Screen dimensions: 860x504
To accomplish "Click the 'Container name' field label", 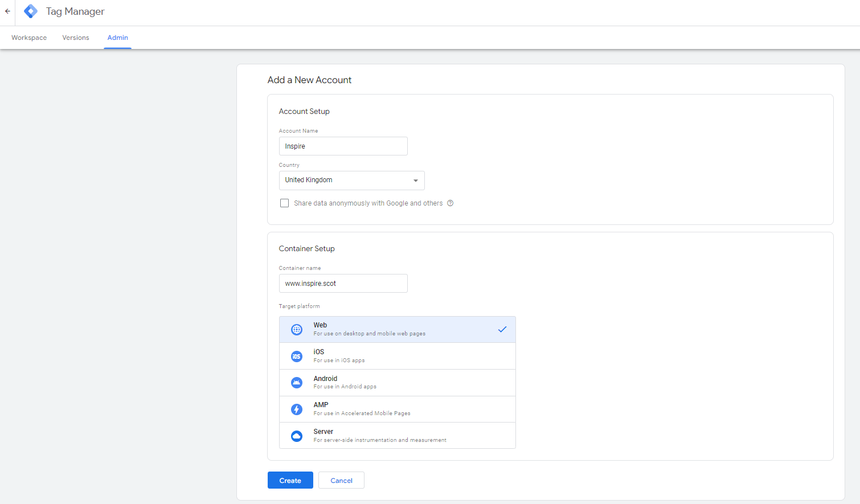I will click(300, 268).
